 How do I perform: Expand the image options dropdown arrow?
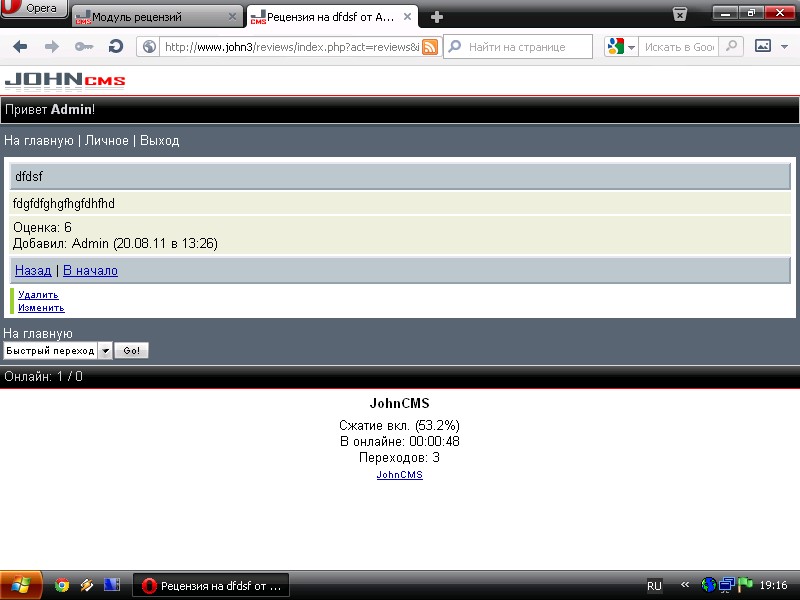(785, 47)
